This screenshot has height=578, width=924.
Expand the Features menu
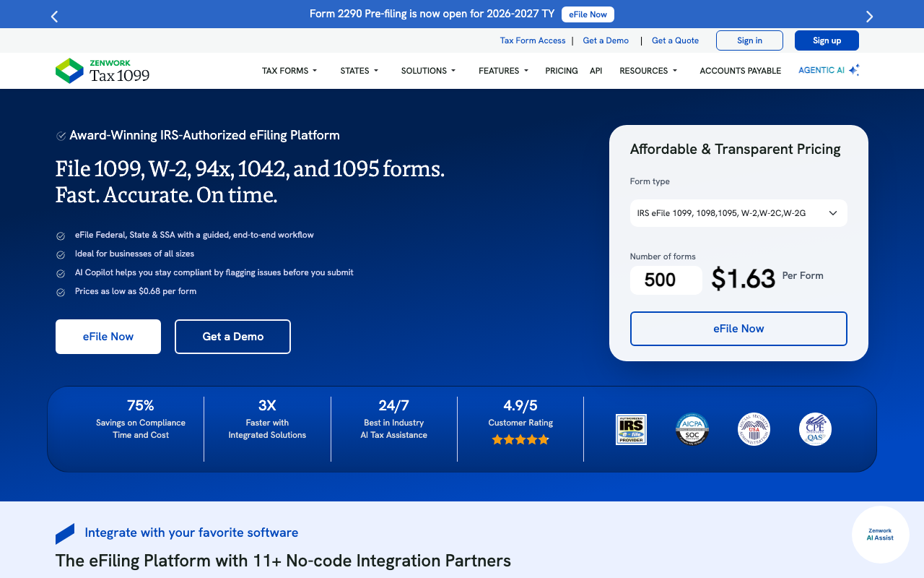(x=503, y=71)
